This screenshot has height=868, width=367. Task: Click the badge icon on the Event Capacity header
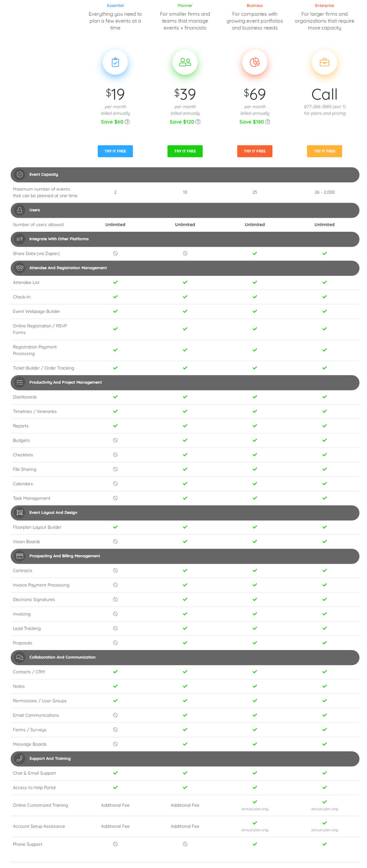20,174
